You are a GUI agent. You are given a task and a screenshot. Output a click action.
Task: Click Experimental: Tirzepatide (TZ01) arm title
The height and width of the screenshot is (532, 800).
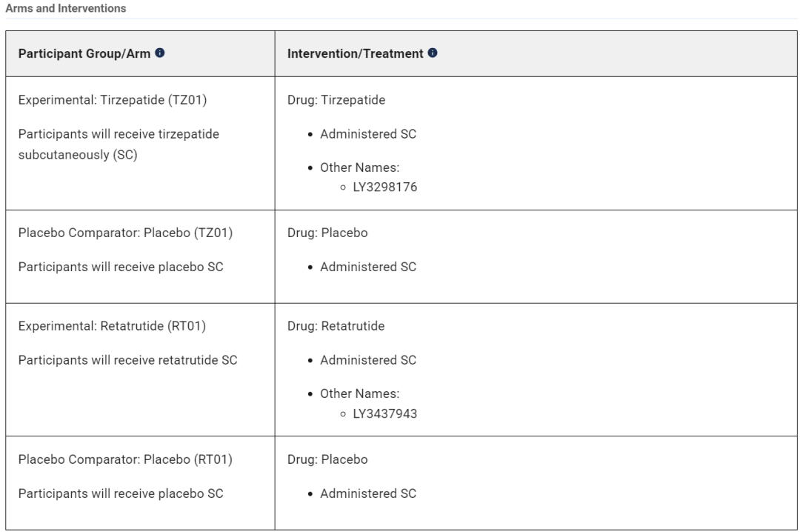(113, 99)
